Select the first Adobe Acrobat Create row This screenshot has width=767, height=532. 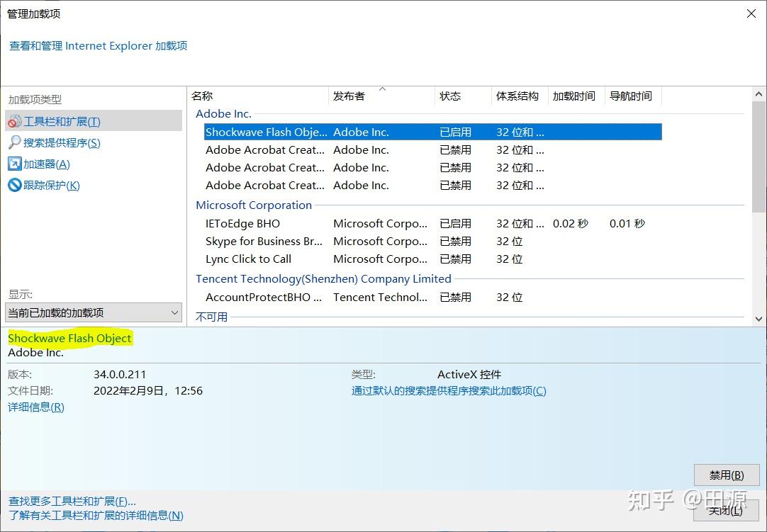(x=433, y=149)
